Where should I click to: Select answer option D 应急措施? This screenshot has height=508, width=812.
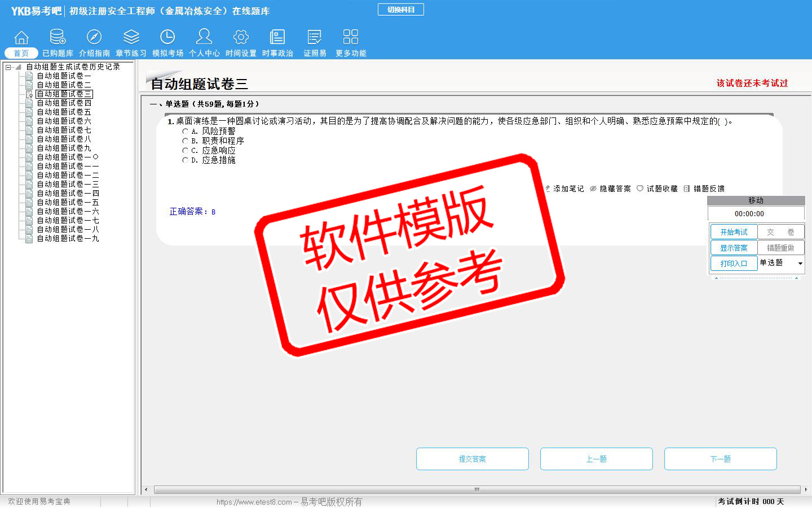(185, 160)
